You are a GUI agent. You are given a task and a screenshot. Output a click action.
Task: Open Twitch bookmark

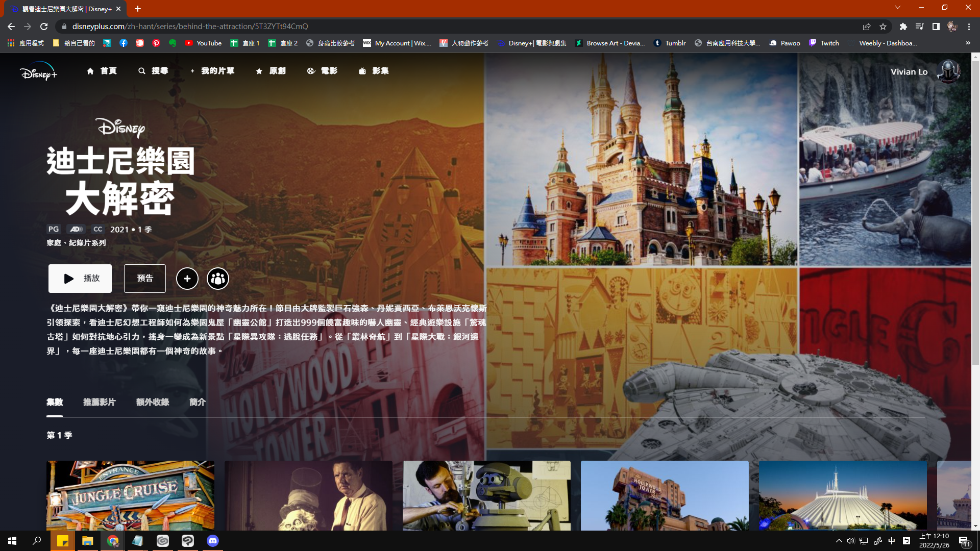point(824,43)
